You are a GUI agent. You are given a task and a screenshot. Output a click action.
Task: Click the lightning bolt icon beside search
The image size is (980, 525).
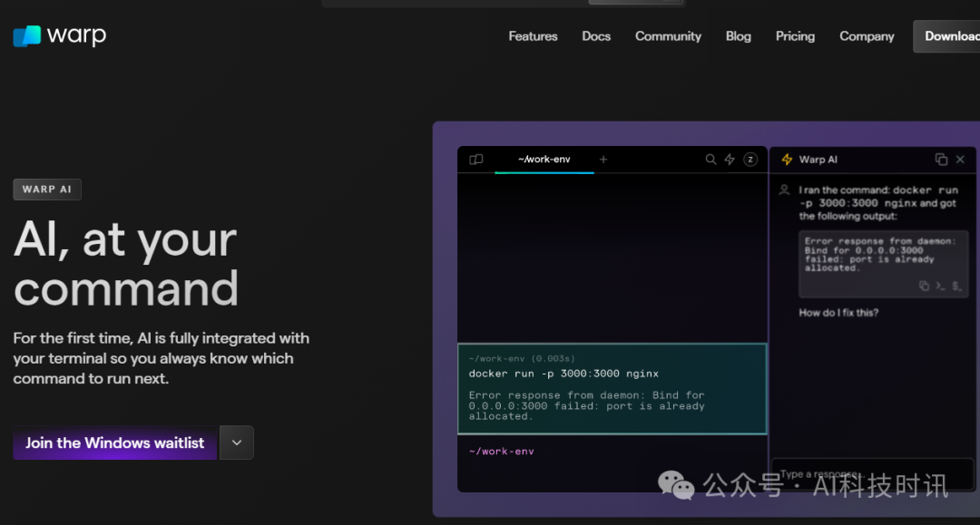point(730,160)
